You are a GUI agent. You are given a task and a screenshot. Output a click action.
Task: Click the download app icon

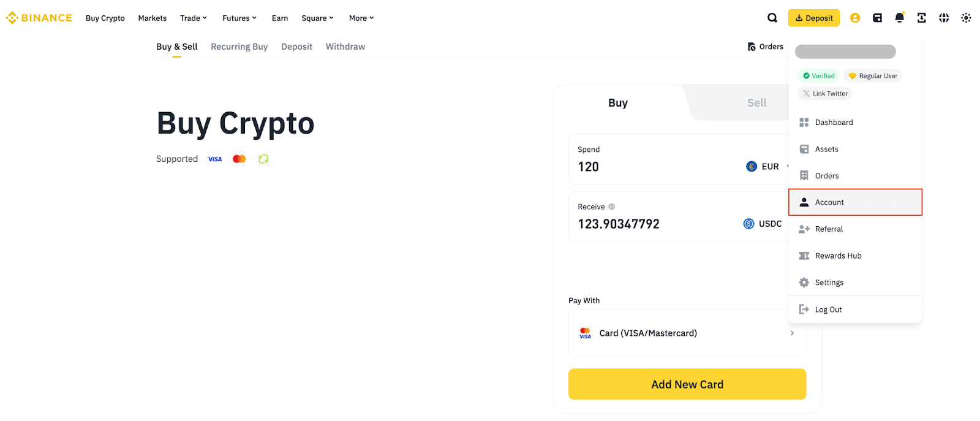click(x=921, y=18)
